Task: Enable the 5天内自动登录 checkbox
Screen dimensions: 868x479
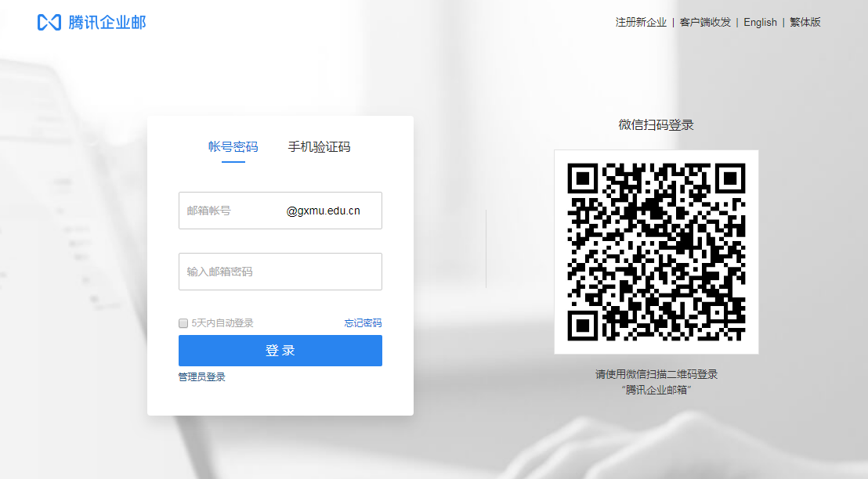Action: [183, 323]
